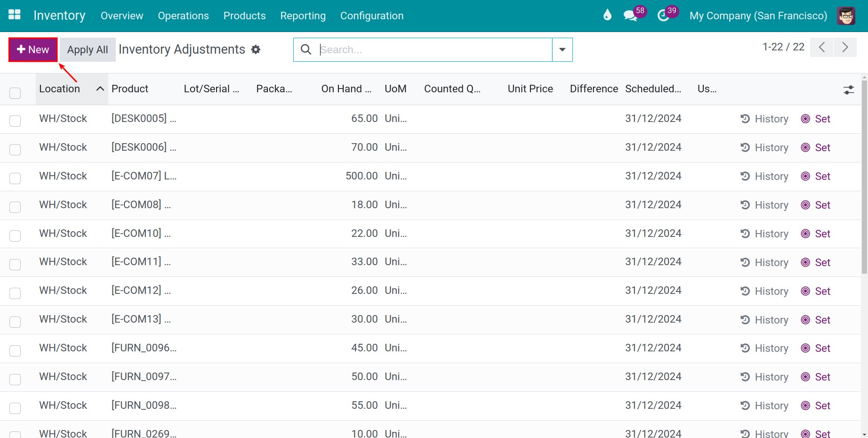868x438 pixels.
Task: Go to next page arrow
Action: (x=845, y=47)
